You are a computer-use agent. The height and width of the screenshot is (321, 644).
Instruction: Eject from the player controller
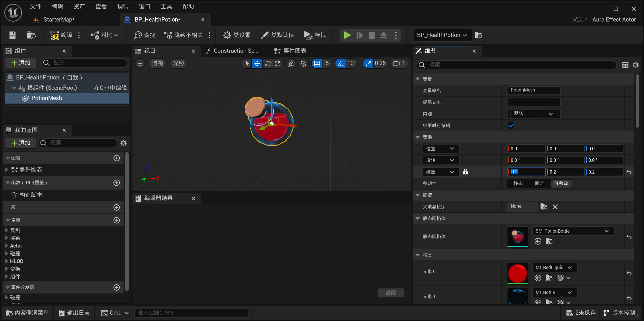pyautogui.click(x=383, y=35)
